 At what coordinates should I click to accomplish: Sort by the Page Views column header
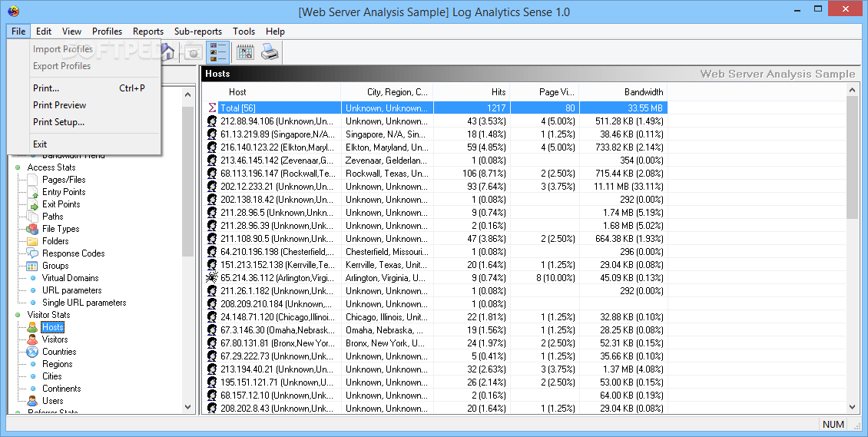pyautogui.click(x=545, y=92)
